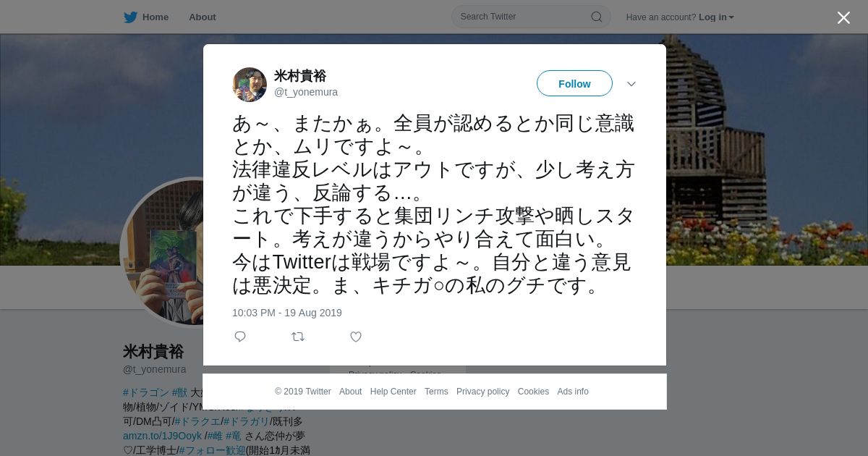Viewport: 868px width, 456px height.
Task: Click the search magnifier icon
Action: tap(597, 17)
